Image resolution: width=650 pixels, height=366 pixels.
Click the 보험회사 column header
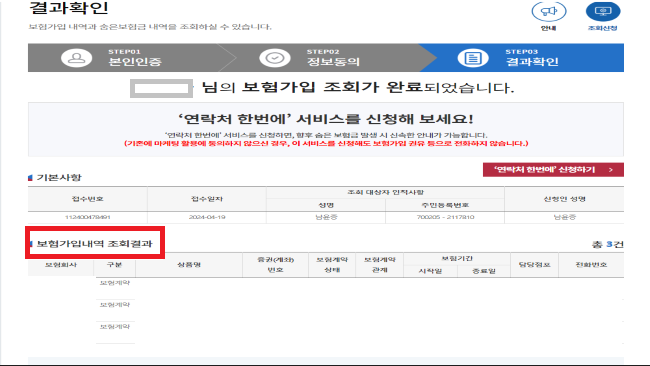(61, 264)
